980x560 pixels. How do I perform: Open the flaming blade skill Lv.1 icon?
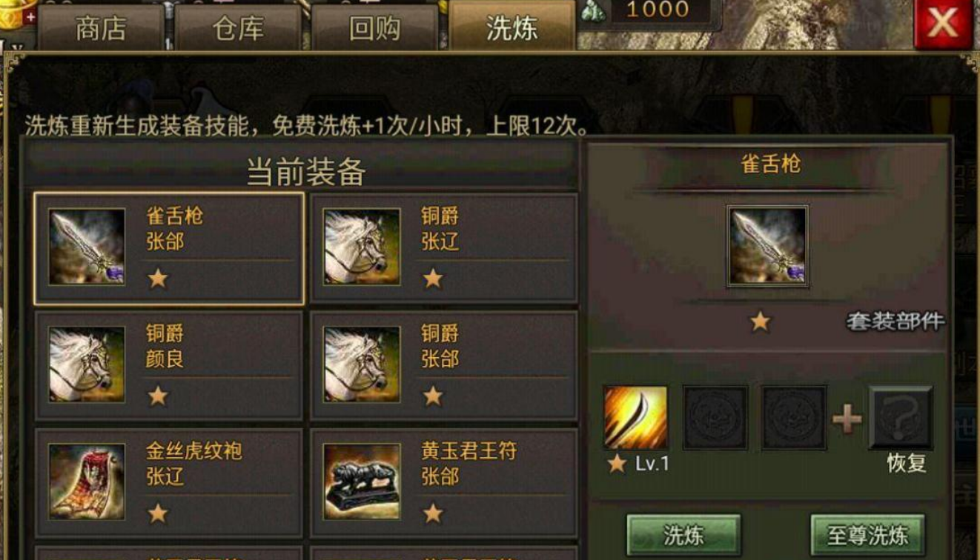click(635, 418)
